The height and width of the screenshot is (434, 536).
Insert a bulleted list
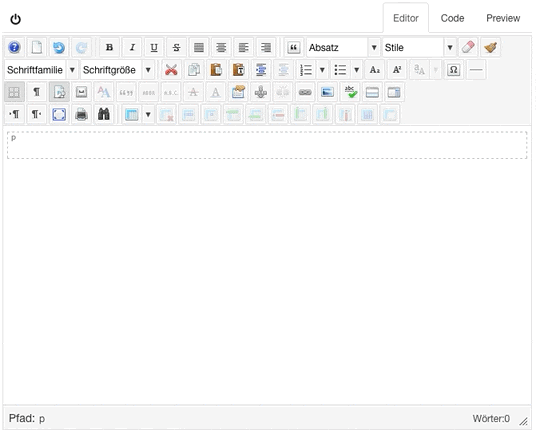click(x=340, y=70)
